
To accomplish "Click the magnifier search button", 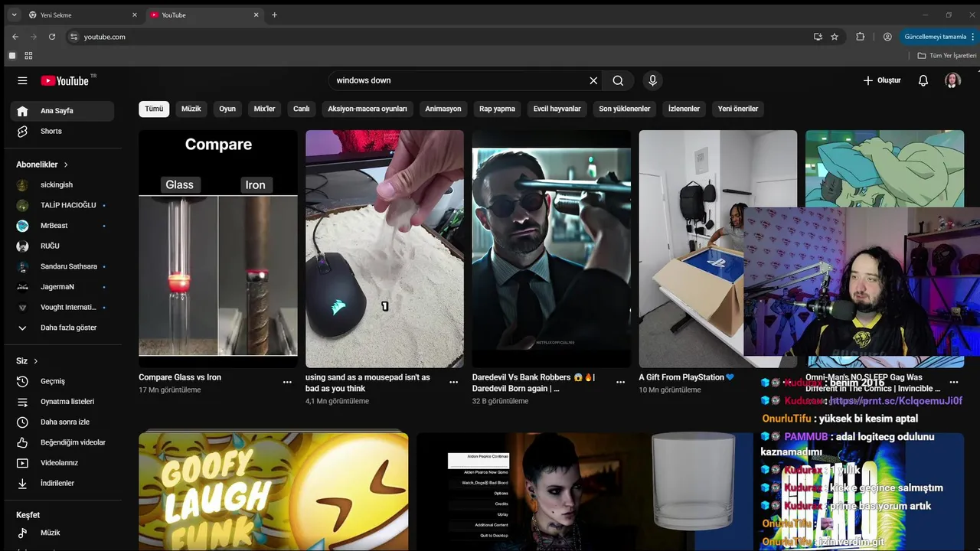I will point(618,80).
